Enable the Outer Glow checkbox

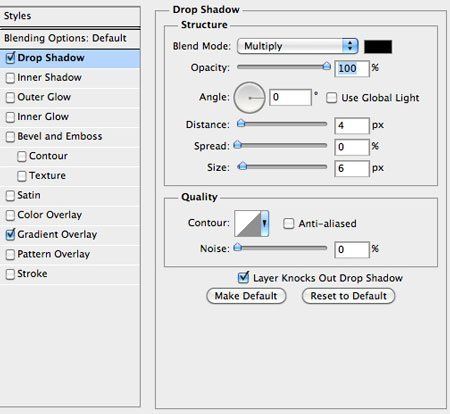10,97
